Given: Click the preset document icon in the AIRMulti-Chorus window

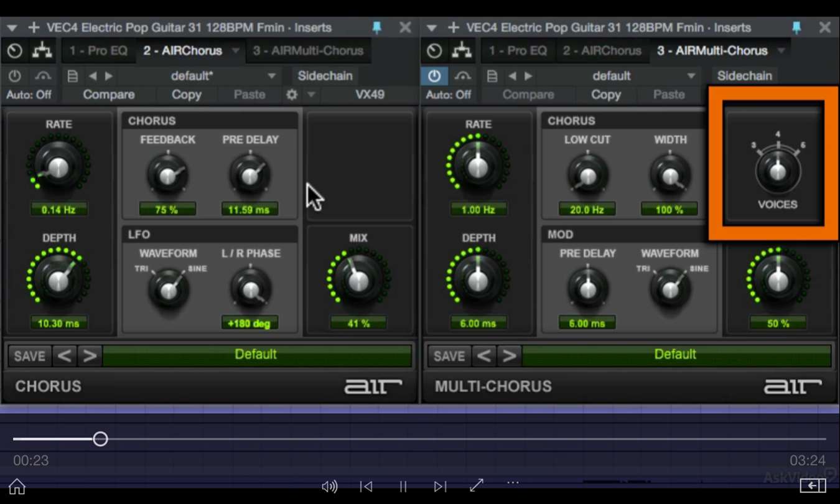Looking at the screenshot, I should tap(493, 76).
